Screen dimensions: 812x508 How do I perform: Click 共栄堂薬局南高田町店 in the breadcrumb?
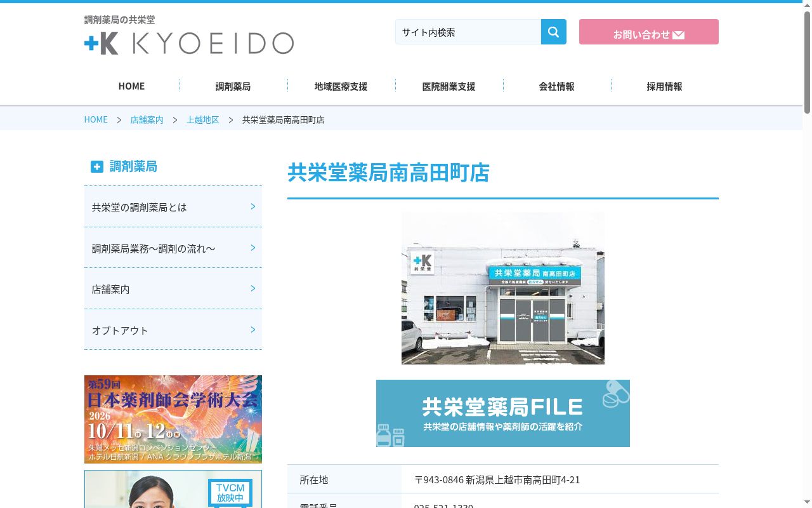click(284, 119)
